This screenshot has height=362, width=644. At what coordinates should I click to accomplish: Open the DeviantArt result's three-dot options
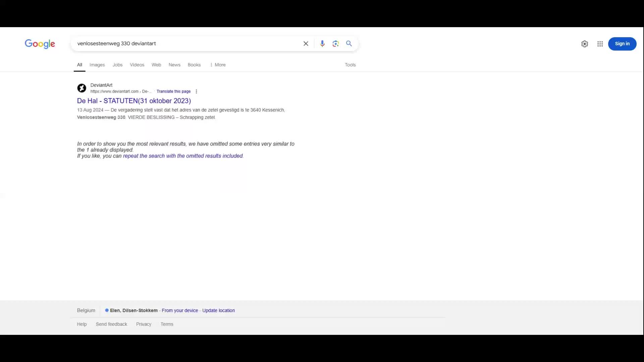(196, 92)
